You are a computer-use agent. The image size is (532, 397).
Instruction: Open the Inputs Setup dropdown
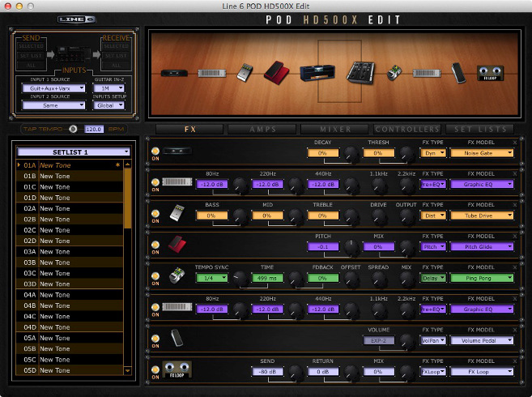109,105
